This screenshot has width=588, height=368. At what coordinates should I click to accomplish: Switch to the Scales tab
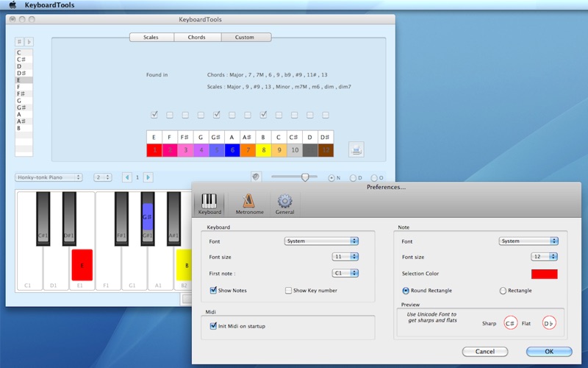click(x=151, y=38)
